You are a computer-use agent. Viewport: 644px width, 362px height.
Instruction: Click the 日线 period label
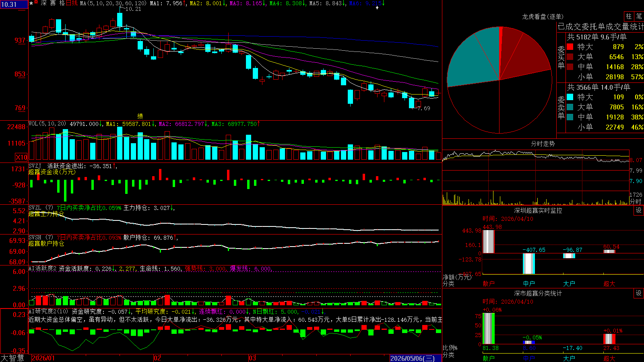pos(72,3)
